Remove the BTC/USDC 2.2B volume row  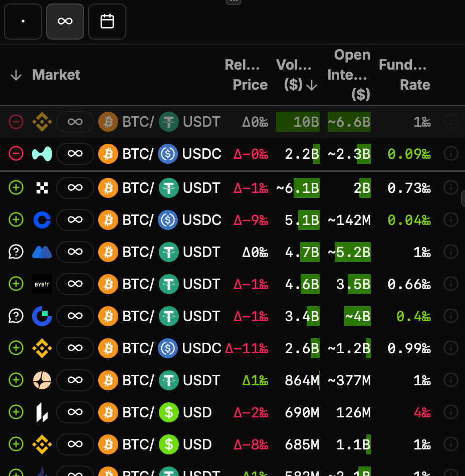pos(16,154)
